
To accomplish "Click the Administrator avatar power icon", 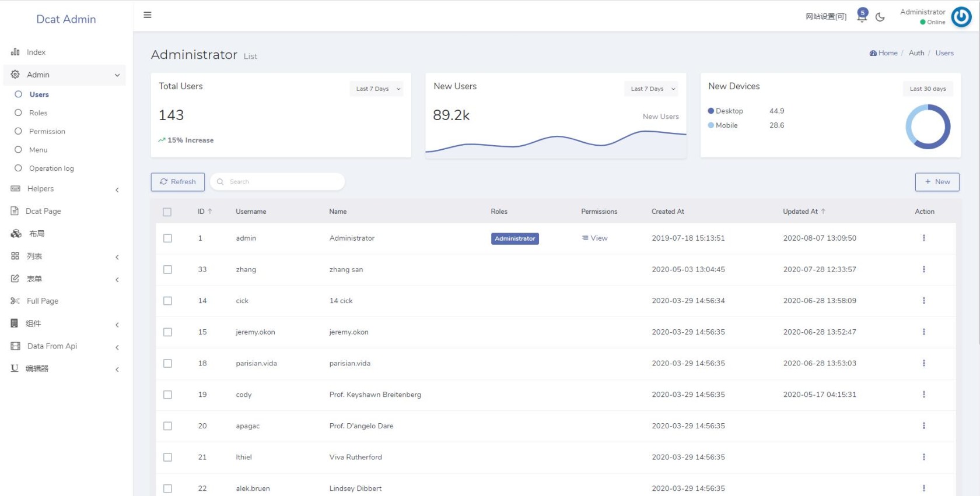I will click(x=961, y=17).
